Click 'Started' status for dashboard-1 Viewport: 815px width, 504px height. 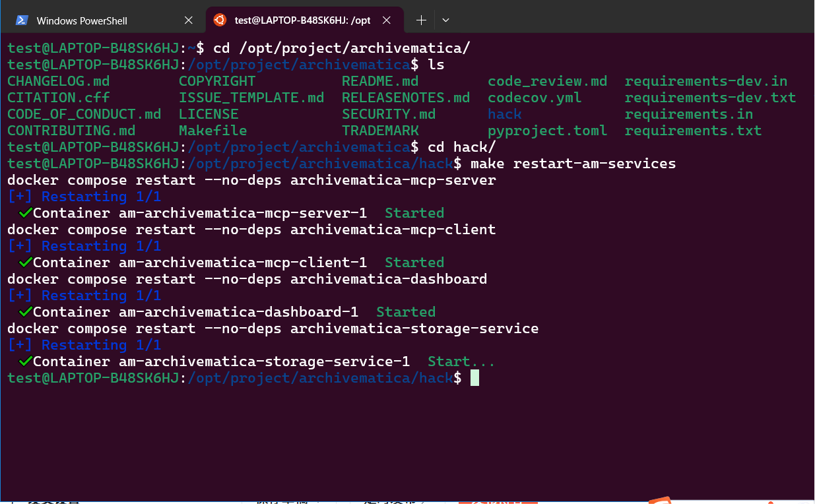coord(406,312)
